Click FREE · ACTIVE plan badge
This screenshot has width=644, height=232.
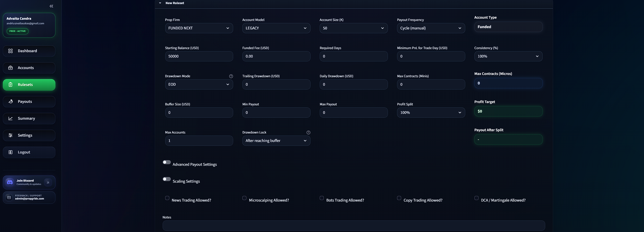(x=18, y=31)
